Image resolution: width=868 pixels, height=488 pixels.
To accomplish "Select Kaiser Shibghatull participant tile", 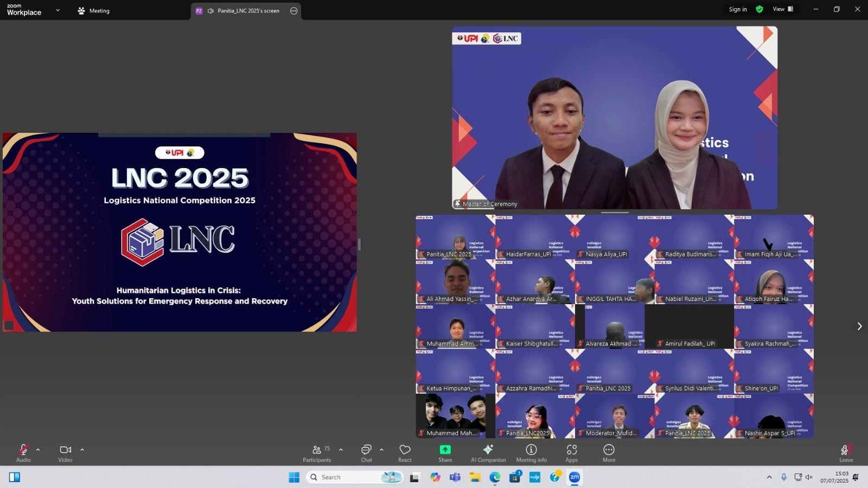I will click(x=535, y=326).
